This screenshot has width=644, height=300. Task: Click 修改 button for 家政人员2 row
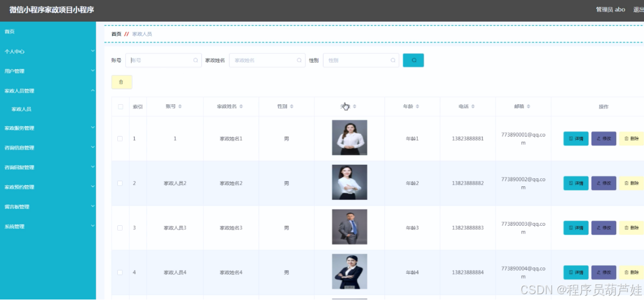point(603,183)
